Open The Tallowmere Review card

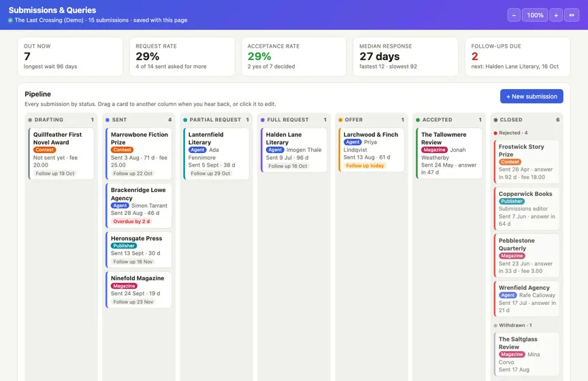tap(449, 153)
